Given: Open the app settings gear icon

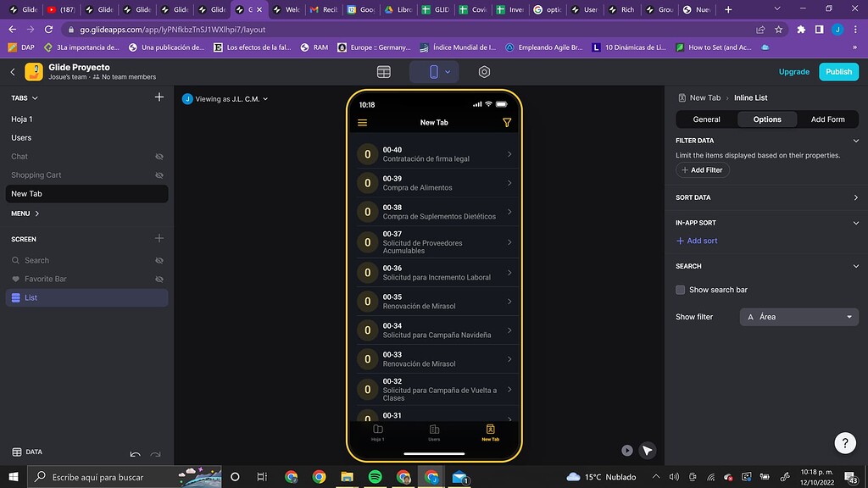Looking at the screenshot, I should 484,71.
